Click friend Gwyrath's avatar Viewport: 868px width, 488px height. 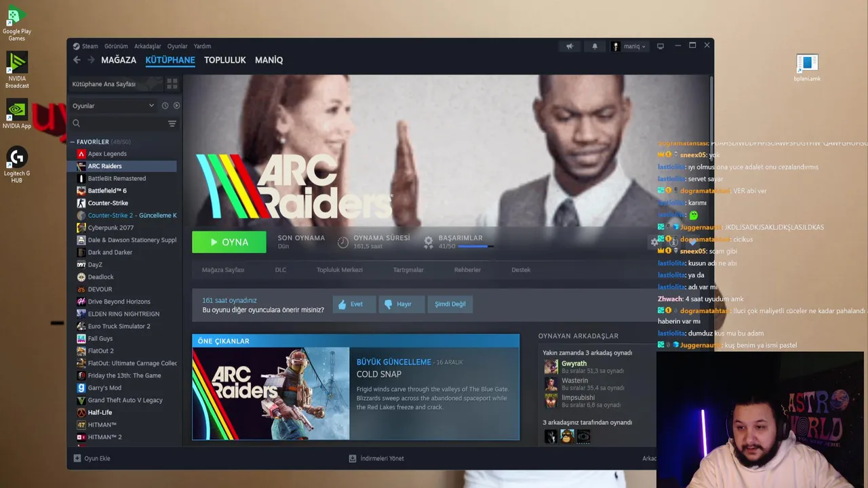pyautogui.click(x=551, y=367)
